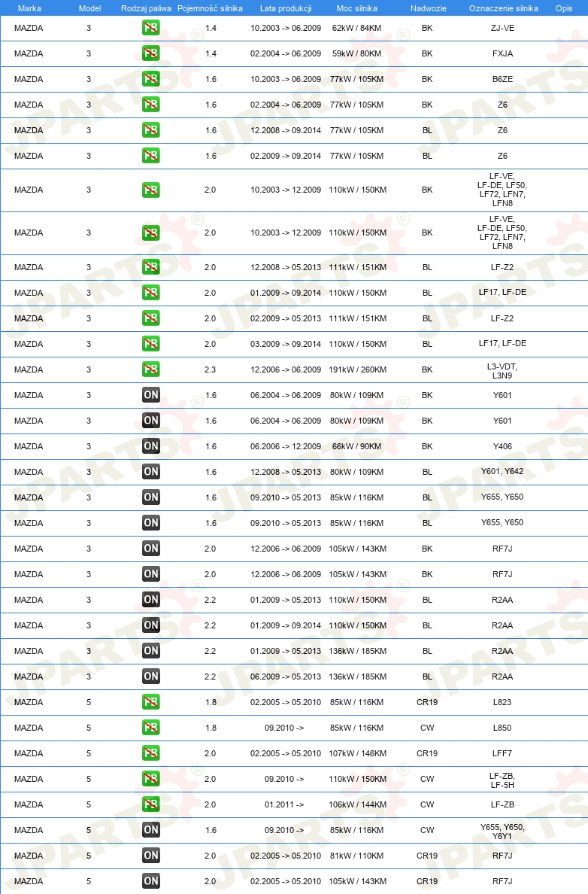Viewport: 588px width, 894px height.
Task: Click power value 106kW / 144KM
Action: 357,804
